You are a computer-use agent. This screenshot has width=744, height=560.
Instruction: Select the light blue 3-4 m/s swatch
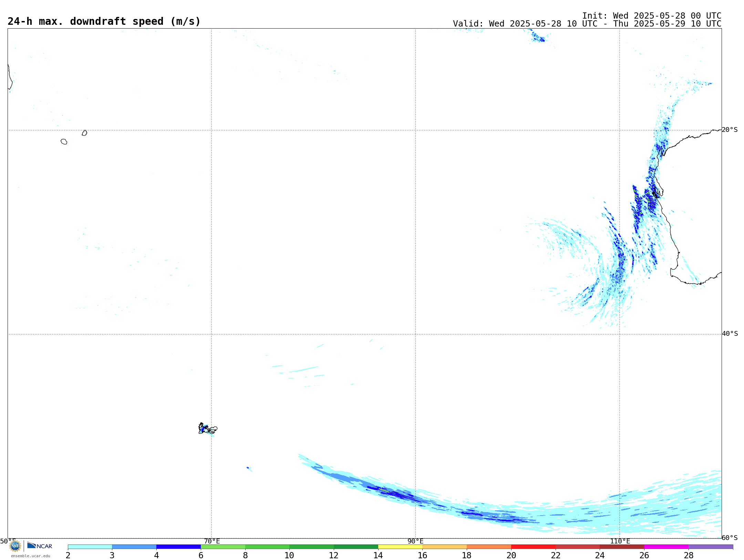tap(134, 547)
